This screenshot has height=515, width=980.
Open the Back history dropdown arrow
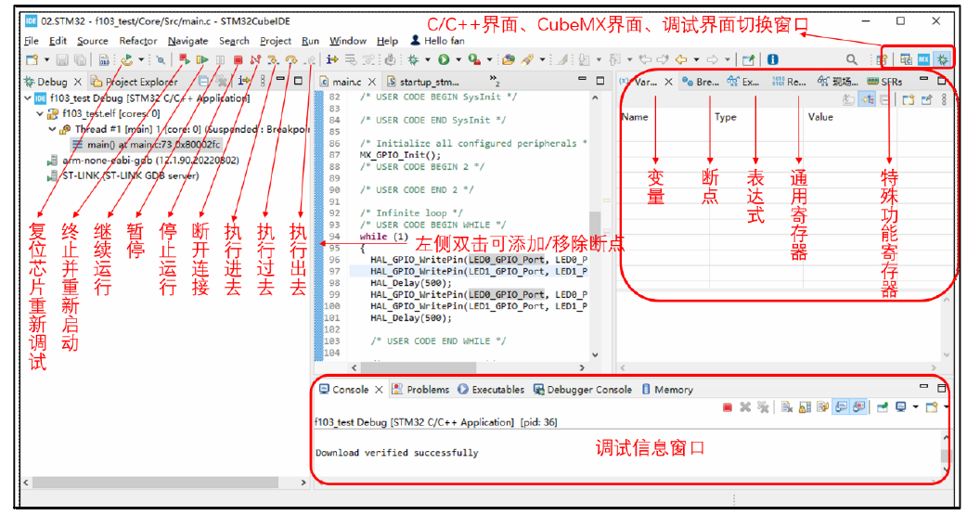(696, 60)
